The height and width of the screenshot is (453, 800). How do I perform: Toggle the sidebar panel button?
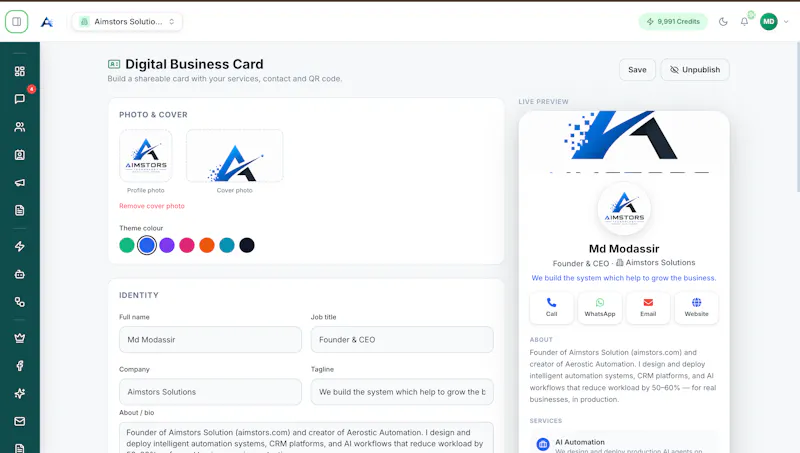coord(16,21)
